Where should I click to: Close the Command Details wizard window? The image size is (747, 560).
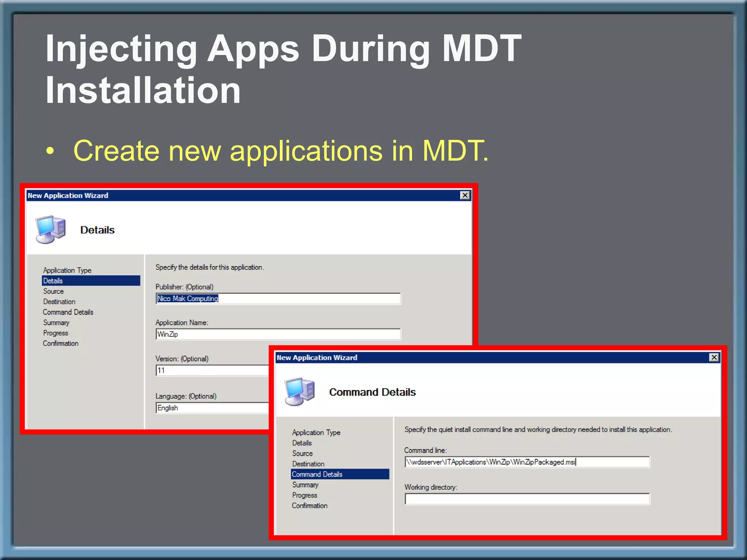click(714, 357)
